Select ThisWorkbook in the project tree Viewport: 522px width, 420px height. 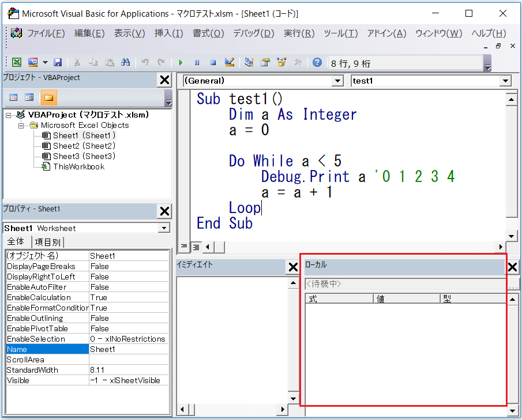(x=78, y=167)
